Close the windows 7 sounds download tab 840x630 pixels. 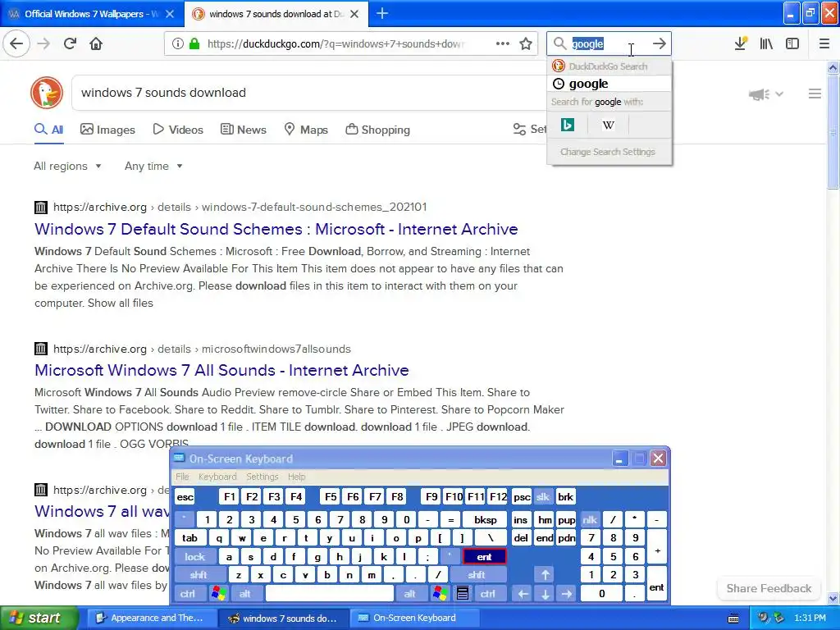click(x=354, y=14)
